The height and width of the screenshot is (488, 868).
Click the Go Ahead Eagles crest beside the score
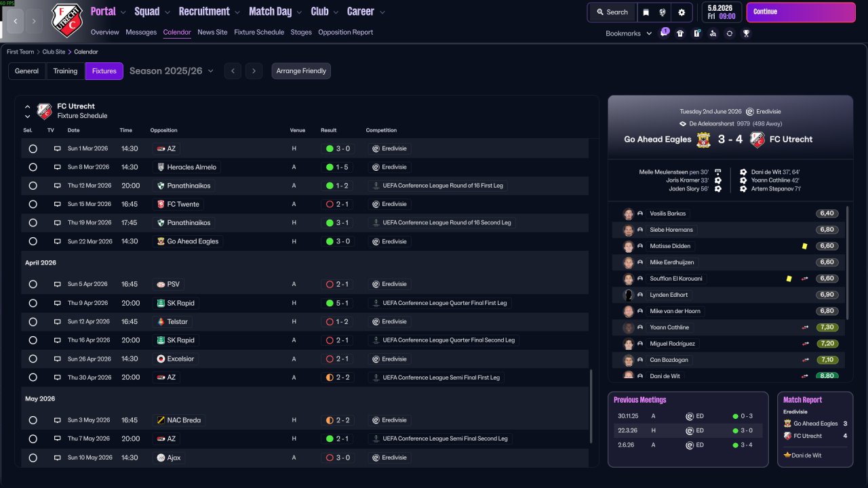(x=704, y=140)
